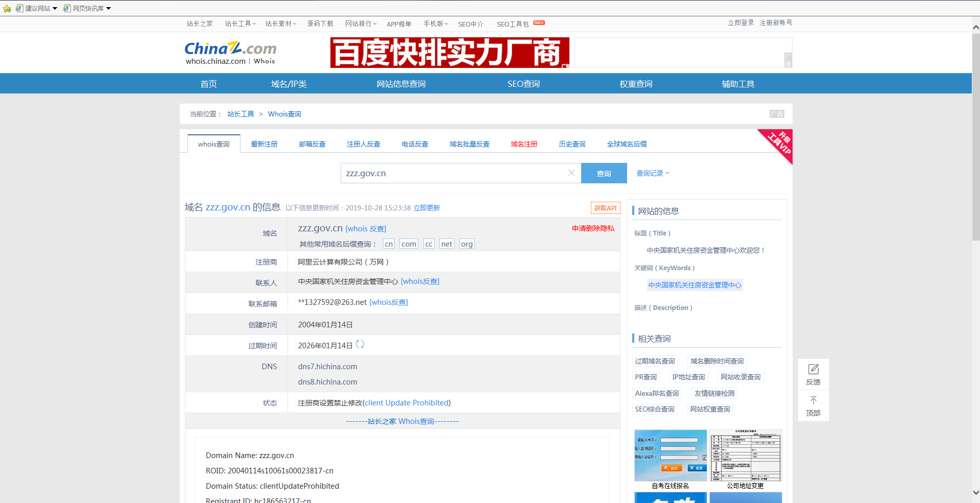Screen dimensions: 980x503
Task: Open 自考在线报名 thumbnail image
Action: point(671,456)
